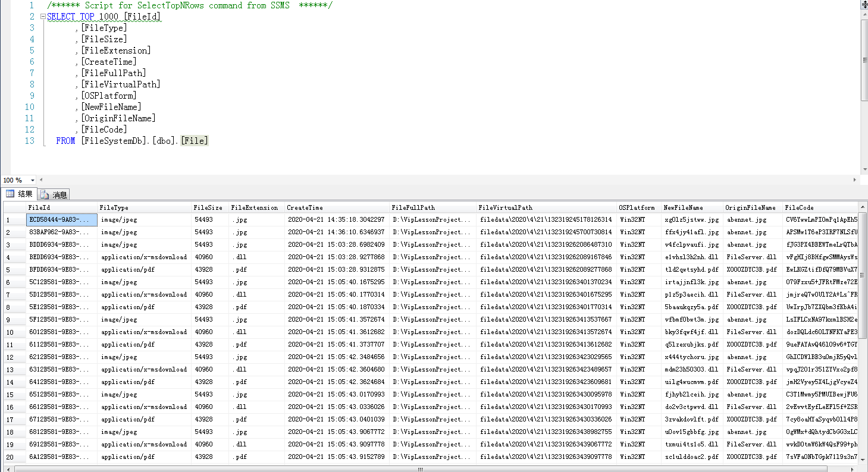868x472 pixels.
Task: Collapse the SELECT statement outline block
Action: [x=43, y=17]
